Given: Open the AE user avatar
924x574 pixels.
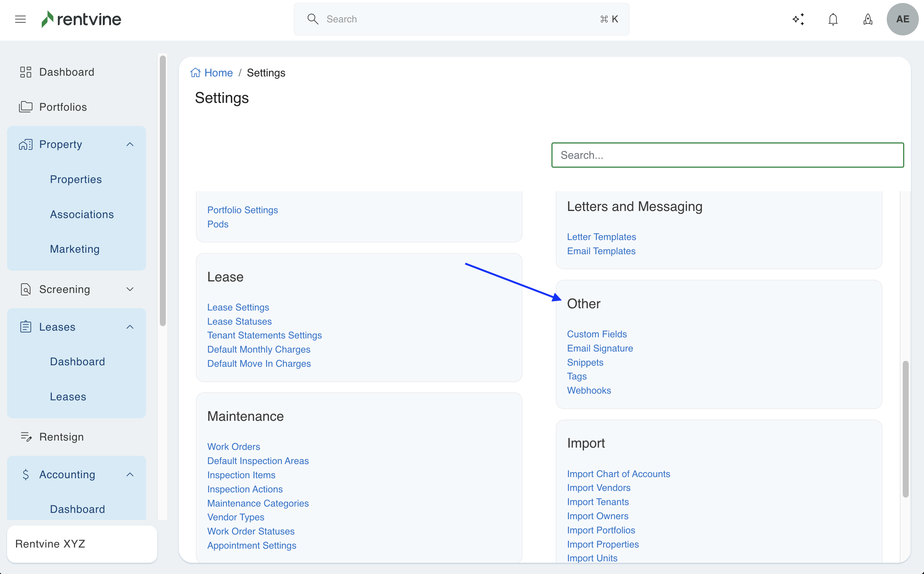Looking at the screenshot, I should 902,19.
